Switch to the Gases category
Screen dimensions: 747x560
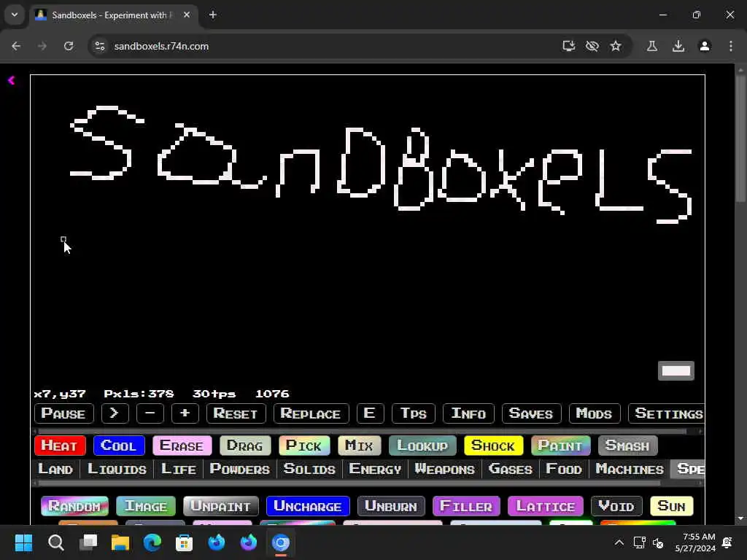pos(511,469)
